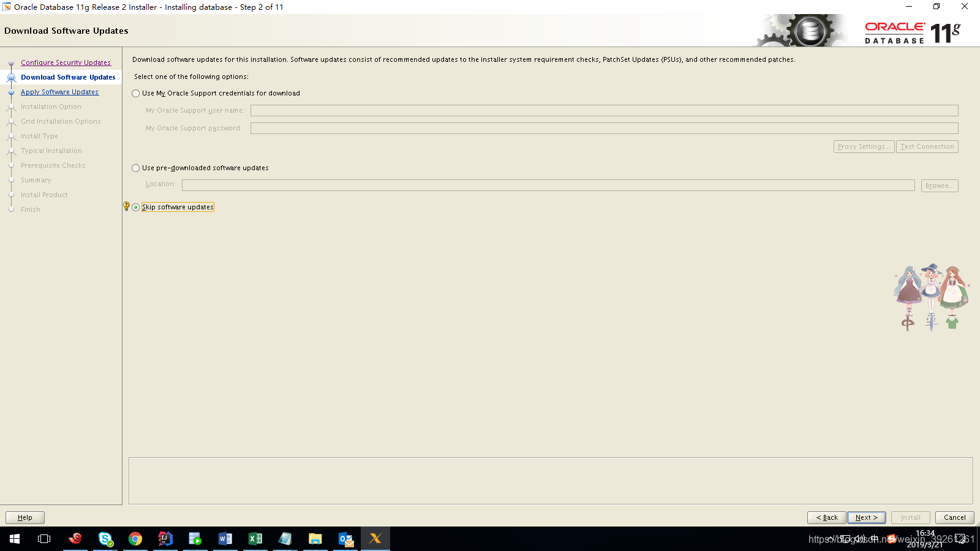Click My Oracle Support password field

(x=605, y=128)
